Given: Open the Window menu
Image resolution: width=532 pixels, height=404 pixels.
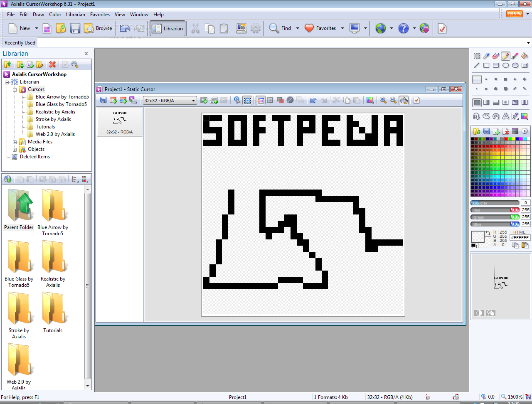Looking at the screenshot, I should click(x=139, y=14).
